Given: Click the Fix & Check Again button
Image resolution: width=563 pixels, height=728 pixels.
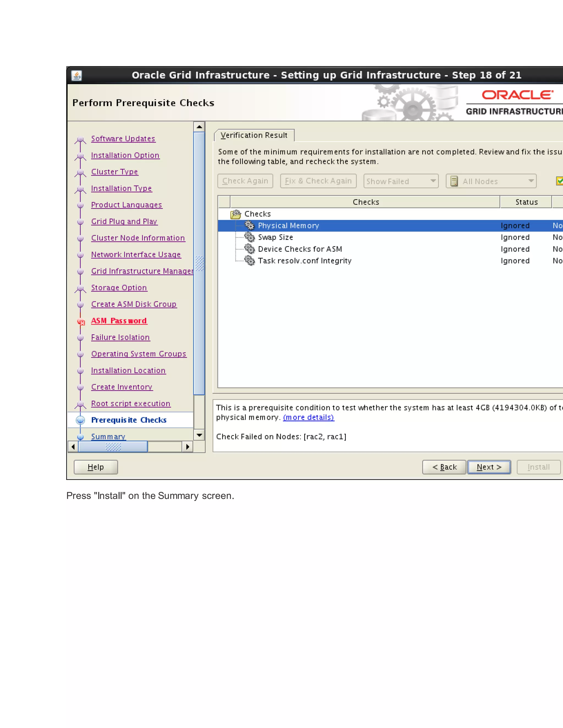Looking at the screenshot, I should pyautogui.click(x=318, y=181).
